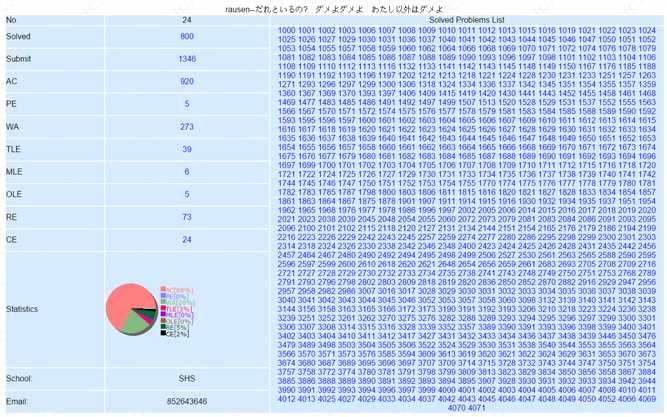This screenshot has height=417, width=667.
Task: Open solved problem 1101
Action: (x=567, y=57)
